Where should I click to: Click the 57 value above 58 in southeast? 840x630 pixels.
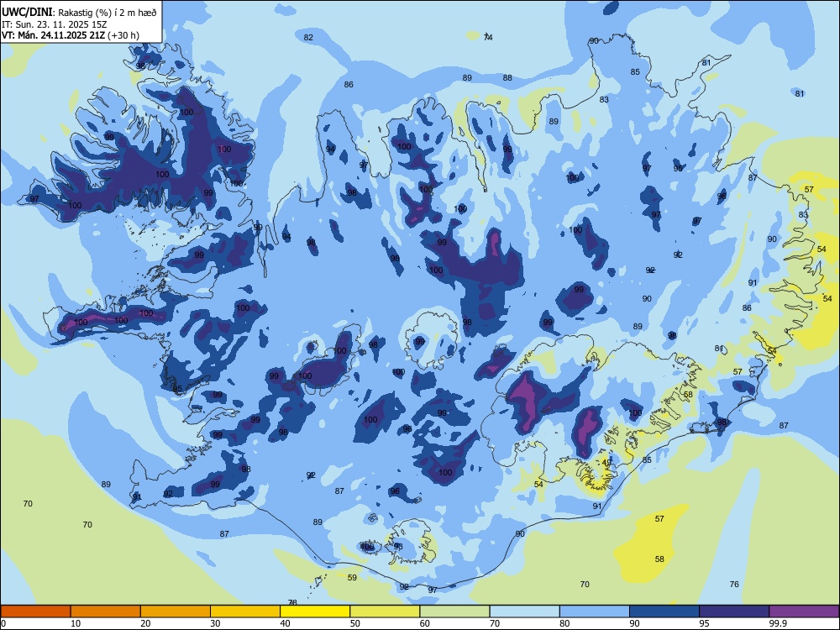click(x=659, y=519)
